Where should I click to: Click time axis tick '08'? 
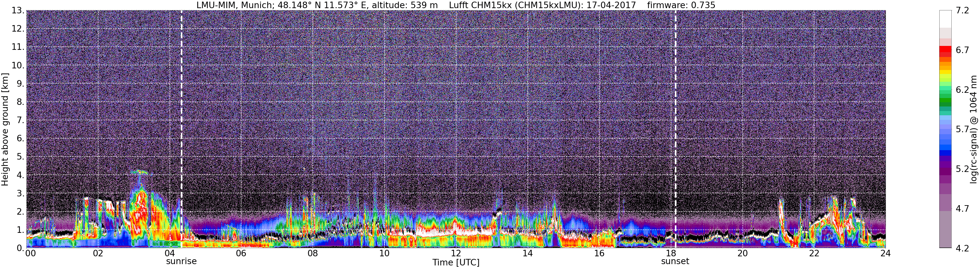click(x=313, y=253)
